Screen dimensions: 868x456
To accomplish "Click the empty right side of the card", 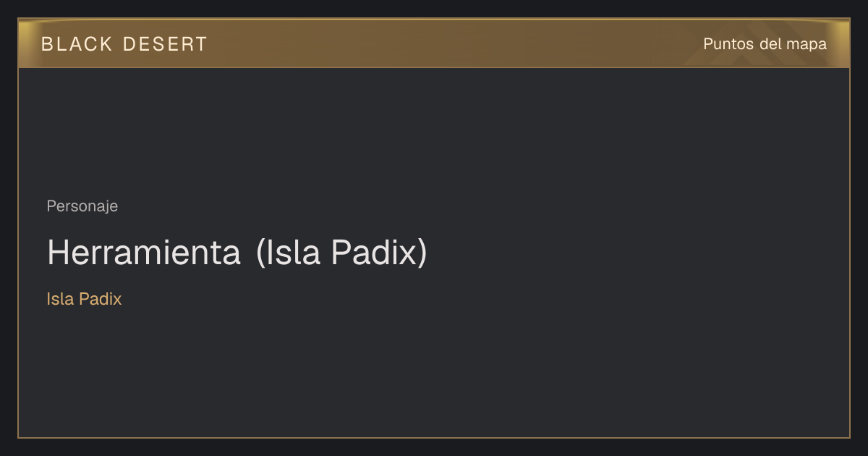I will click(651, 253).
